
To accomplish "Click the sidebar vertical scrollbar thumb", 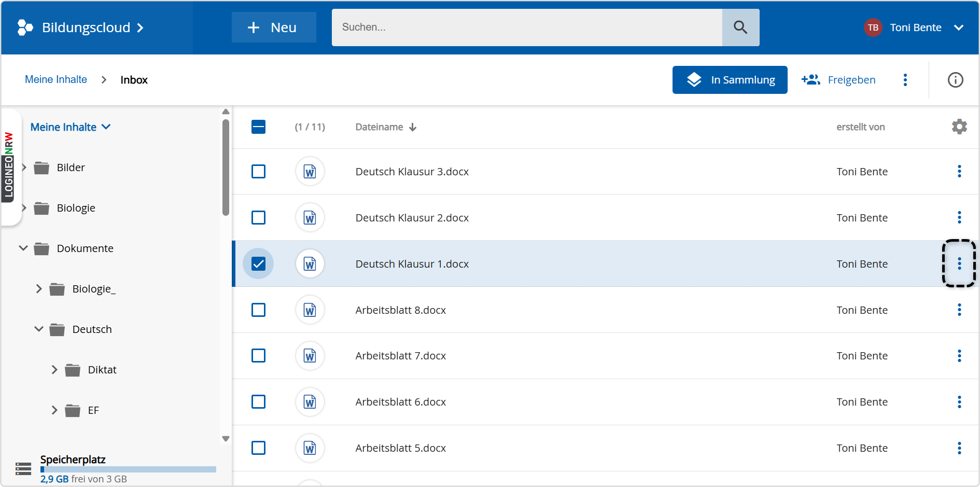I will pos(226,167).
